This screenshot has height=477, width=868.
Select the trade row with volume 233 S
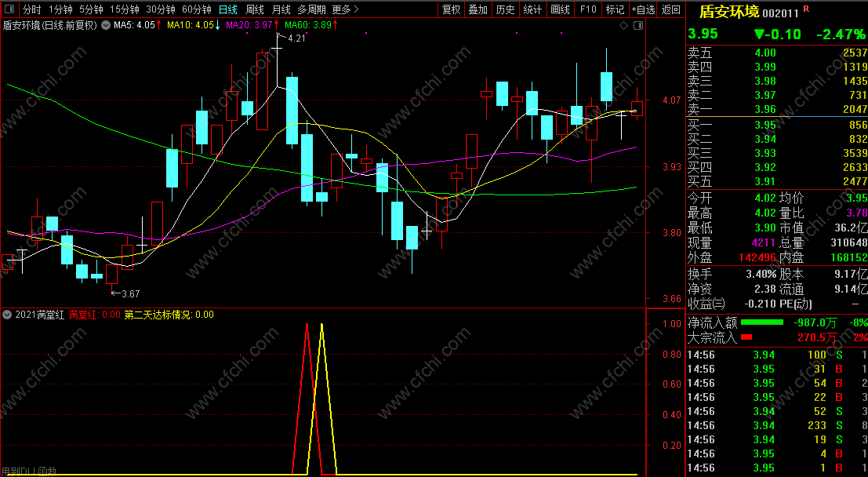(x=777, y=425)
